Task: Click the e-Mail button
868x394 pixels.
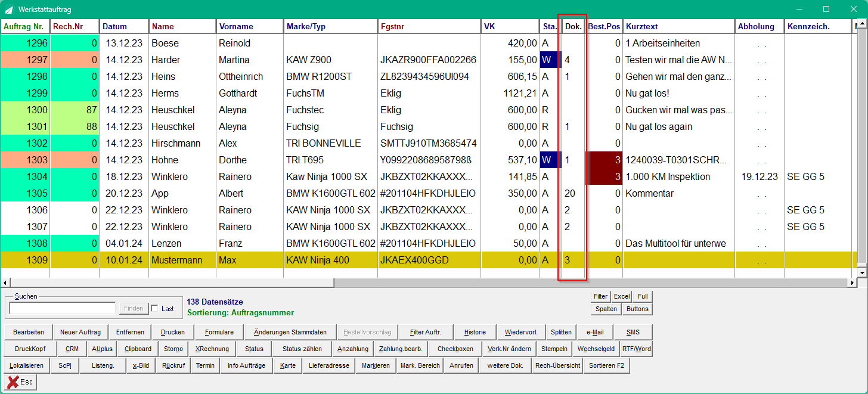Action: tap(595, 332)
